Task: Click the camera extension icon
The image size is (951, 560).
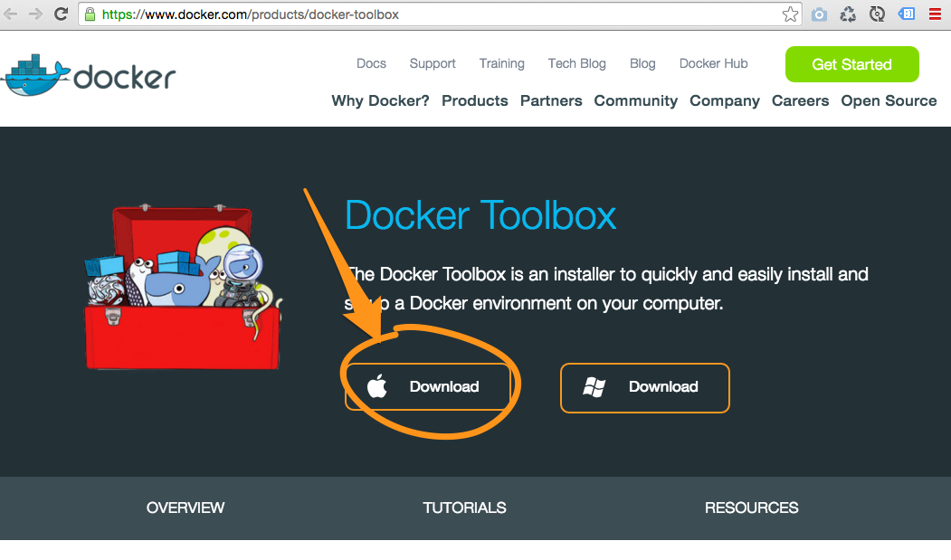Action: click(820, 14)
